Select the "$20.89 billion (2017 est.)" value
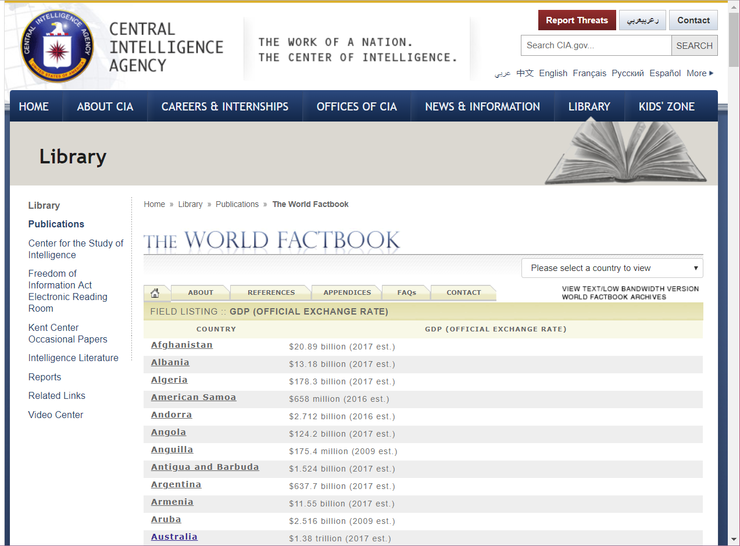 (x=342, y=347)
